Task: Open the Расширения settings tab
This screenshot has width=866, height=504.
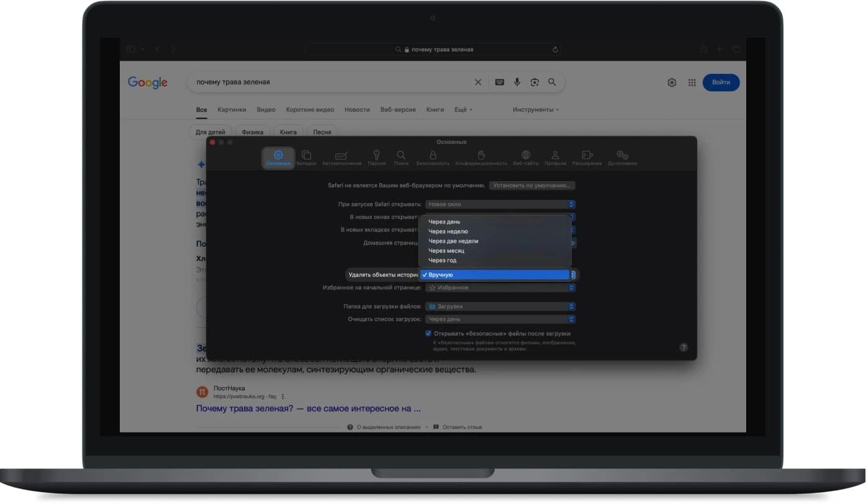Action: [587, 158]
